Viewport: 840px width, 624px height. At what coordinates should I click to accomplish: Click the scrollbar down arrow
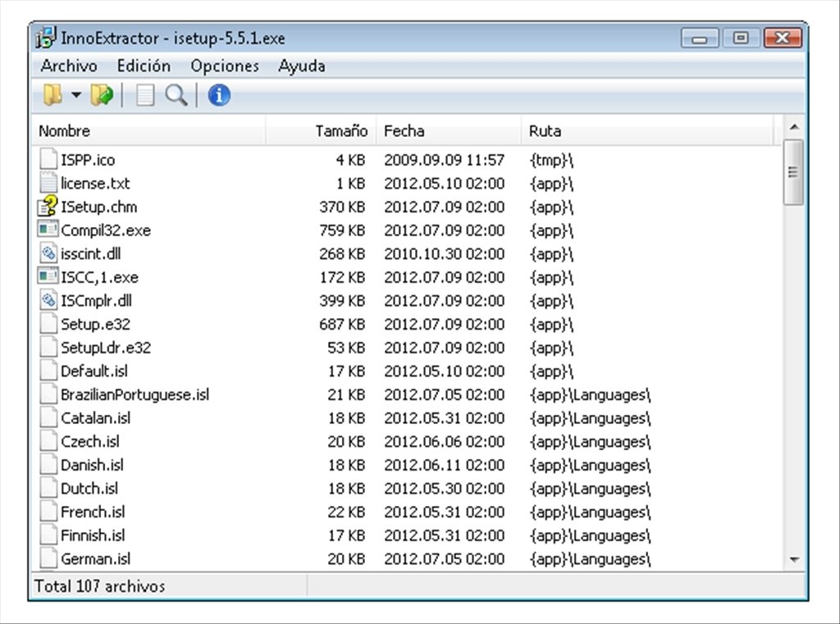click(794, 560)
